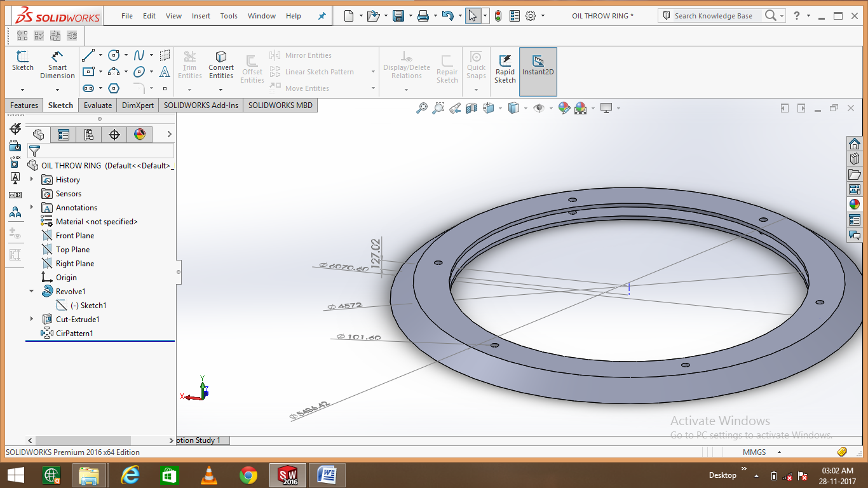Open SOLIDWORKS 2016 from the taskbar

point(287,475)
